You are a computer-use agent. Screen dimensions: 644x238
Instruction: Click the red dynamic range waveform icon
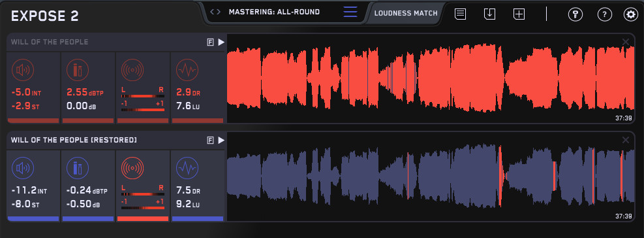(x=187, y=70)
